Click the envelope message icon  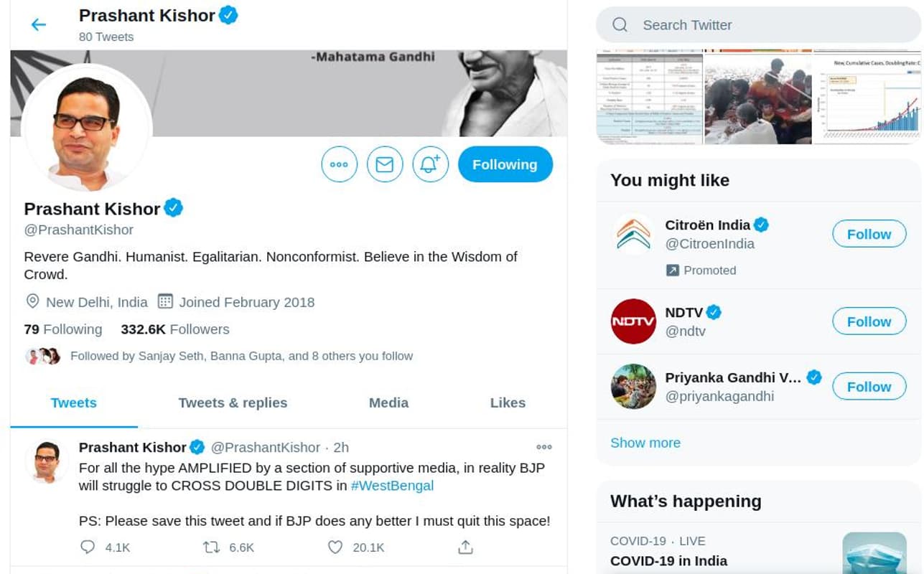coord(385,164)
